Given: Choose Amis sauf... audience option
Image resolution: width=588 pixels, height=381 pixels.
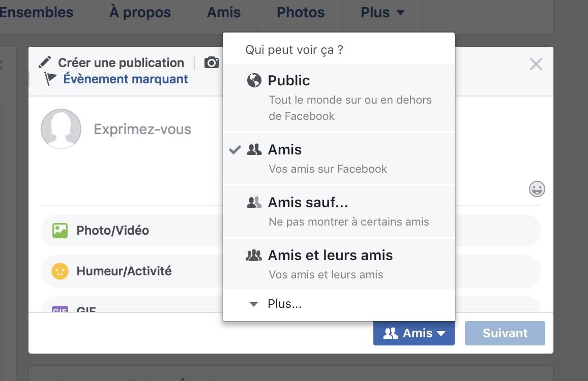Looking at the screenshot, I should pyautogui.click(x=338, y=211).
